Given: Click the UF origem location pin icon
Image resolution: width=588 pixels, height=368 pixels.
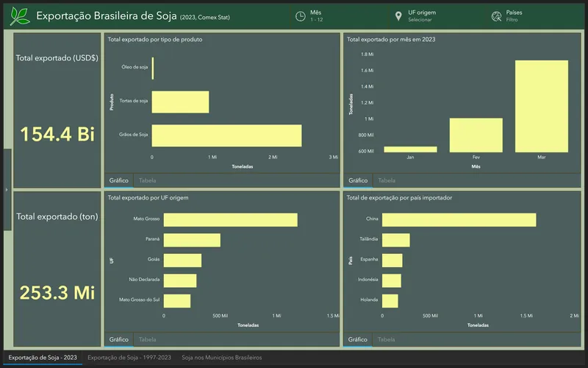Looking at the screenshot, I should pyautogui.click(x=398, y=16).
